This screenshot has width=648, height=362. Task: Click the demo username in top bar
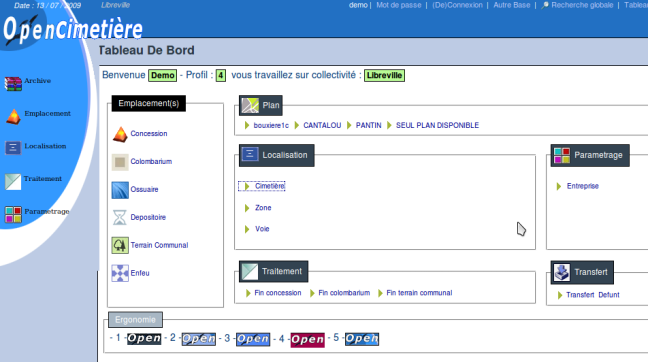tap(358, 5)
